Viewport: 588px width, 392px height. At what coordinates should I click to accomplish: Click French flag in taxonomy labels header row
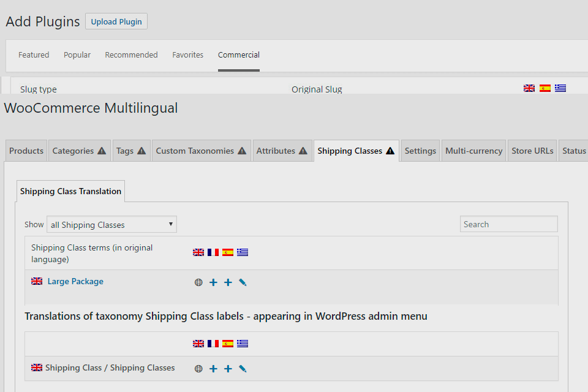(x=213, y=344)
